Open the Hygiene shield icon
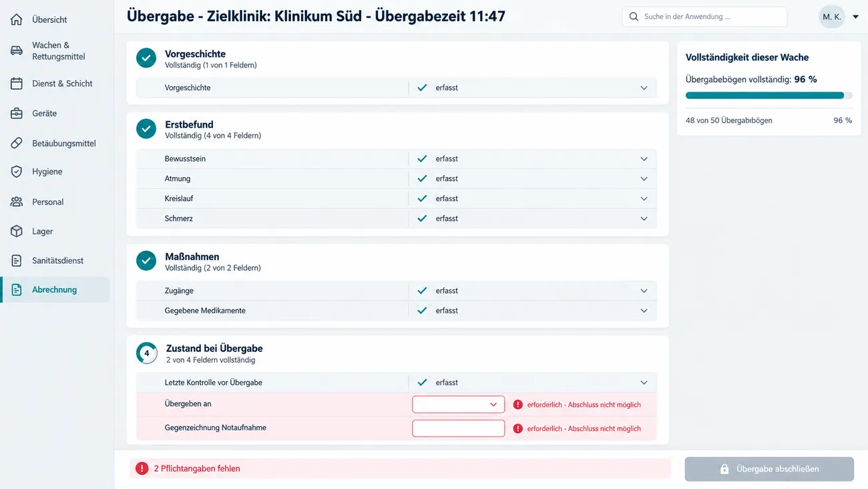This screenshot has width=868, height=489. [x=17, y=172]
